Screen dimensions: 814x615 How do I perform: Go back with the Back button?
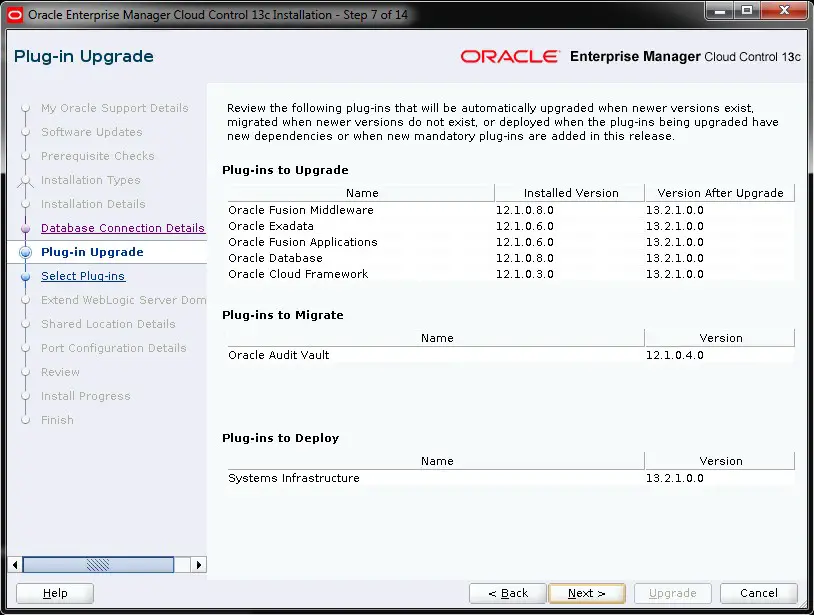(508, 593)
